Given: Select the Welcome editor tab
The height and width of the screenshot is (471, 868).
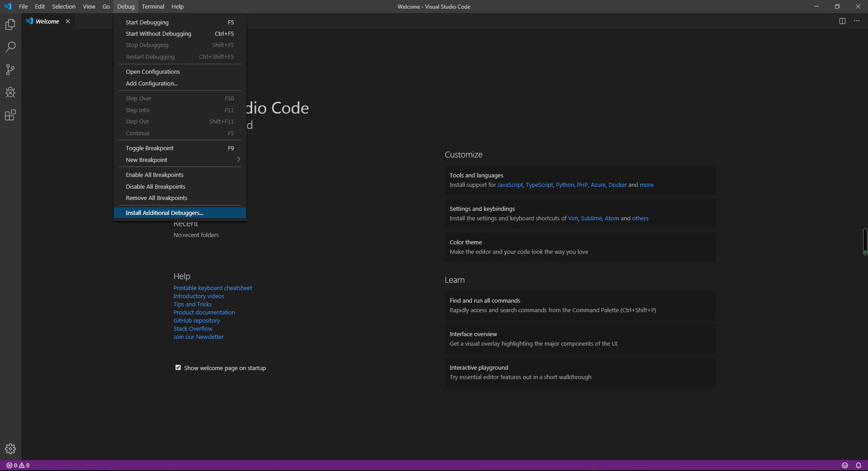Looking at the screenshot, I should point(48,21).
